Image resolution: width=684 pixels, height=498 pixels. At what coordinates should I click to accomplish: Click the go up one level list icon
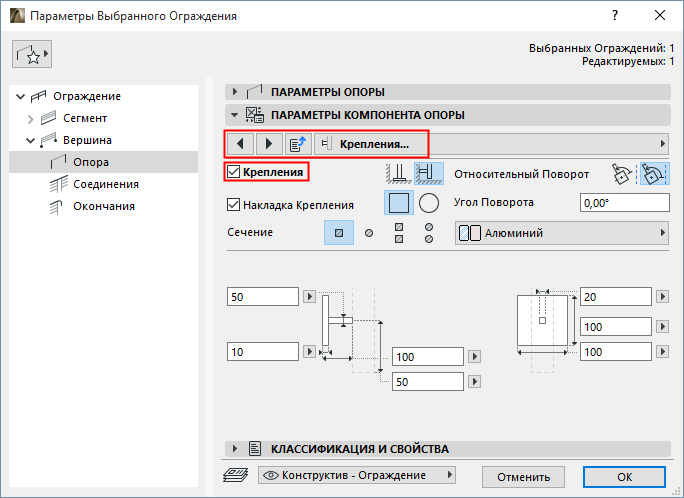tap(298, 143)
